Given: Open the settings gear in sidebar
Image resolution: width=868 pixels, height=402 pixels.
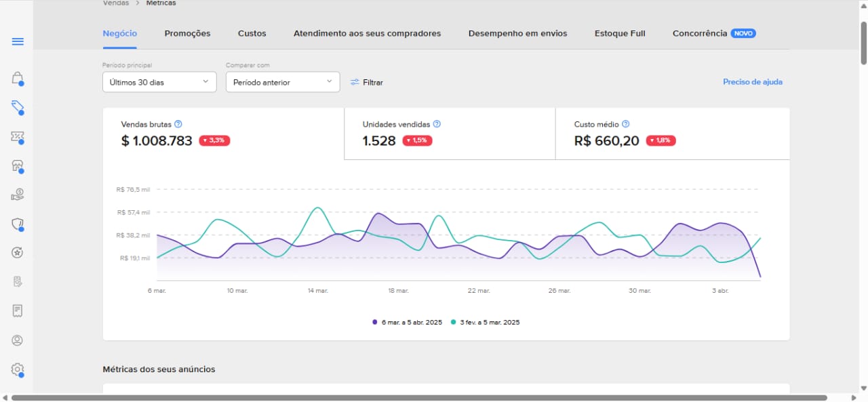Looking at the screenshot, I should click(x=18, y=369).
